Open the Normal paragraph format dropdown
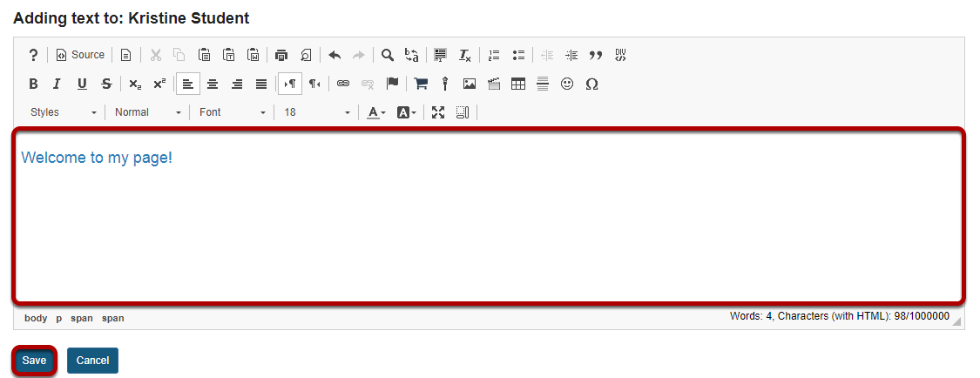 [147, 112]
